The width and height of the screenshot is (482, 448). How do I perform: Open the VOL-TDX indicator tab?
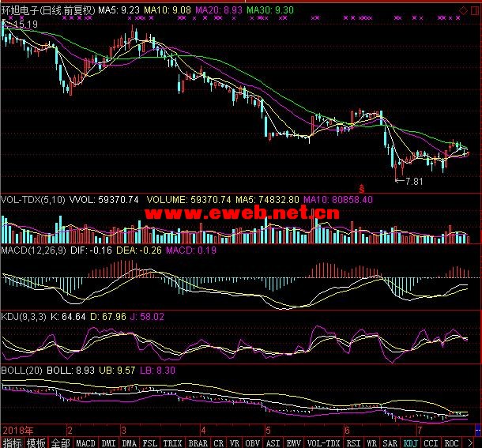(x=323, y=443)
